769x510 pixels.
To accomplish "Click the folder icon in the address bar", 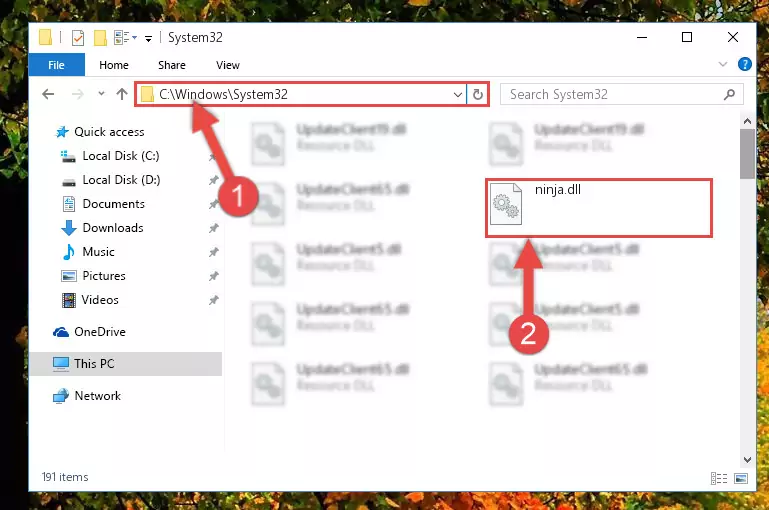I will point(147,94).
